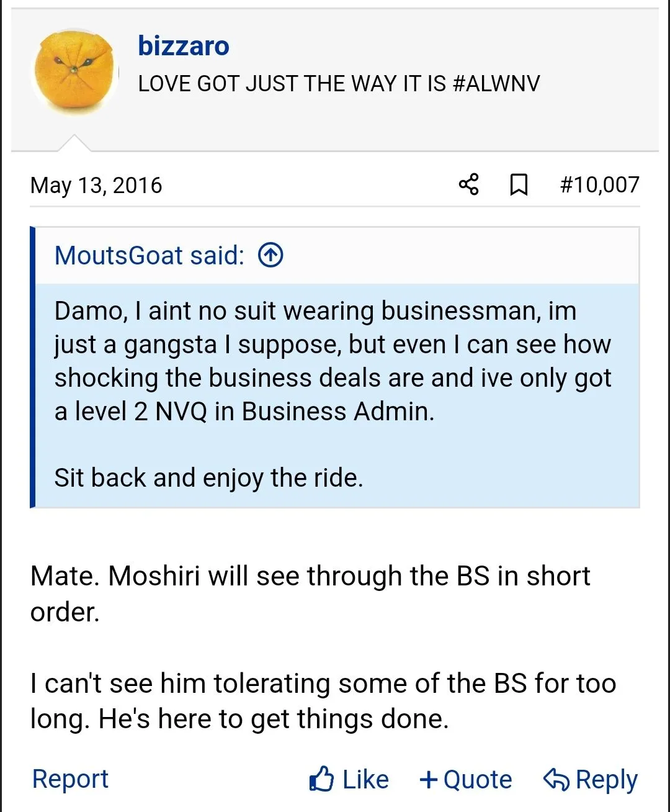Click the Reply label text
Screen dimensions: 670x812
606,779
